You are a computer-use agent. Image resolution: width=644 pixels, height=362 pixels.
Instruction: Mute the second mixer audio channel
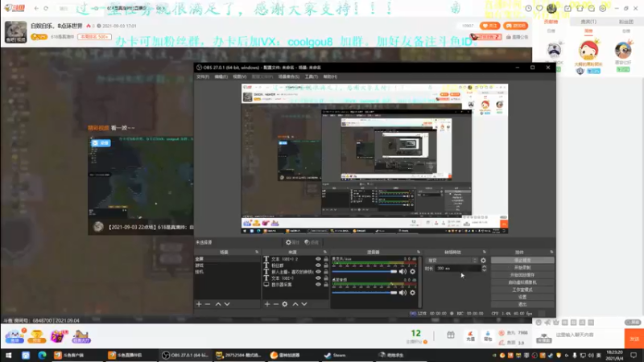pyautogui.click(x=403, y=293)
